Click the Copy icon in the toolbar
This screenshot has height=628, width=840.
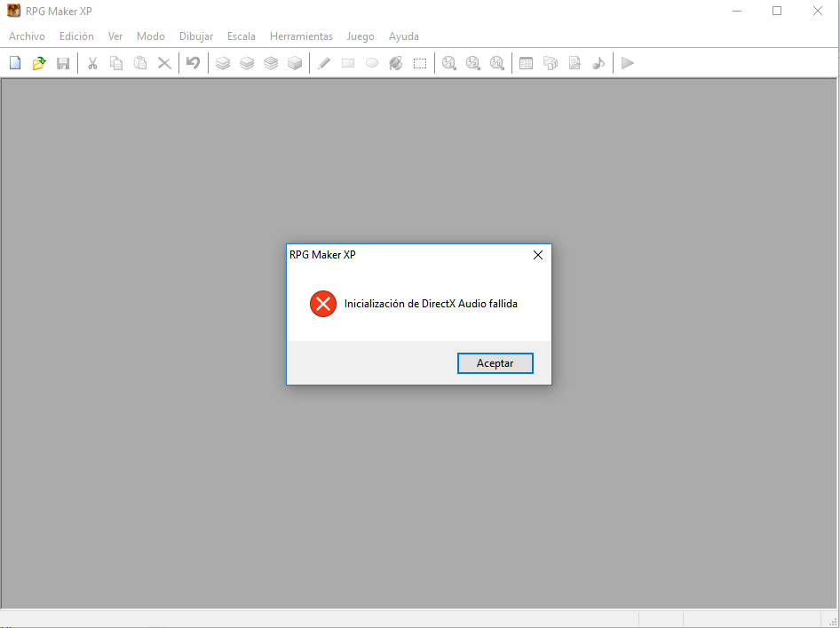[x=116, y=63]
